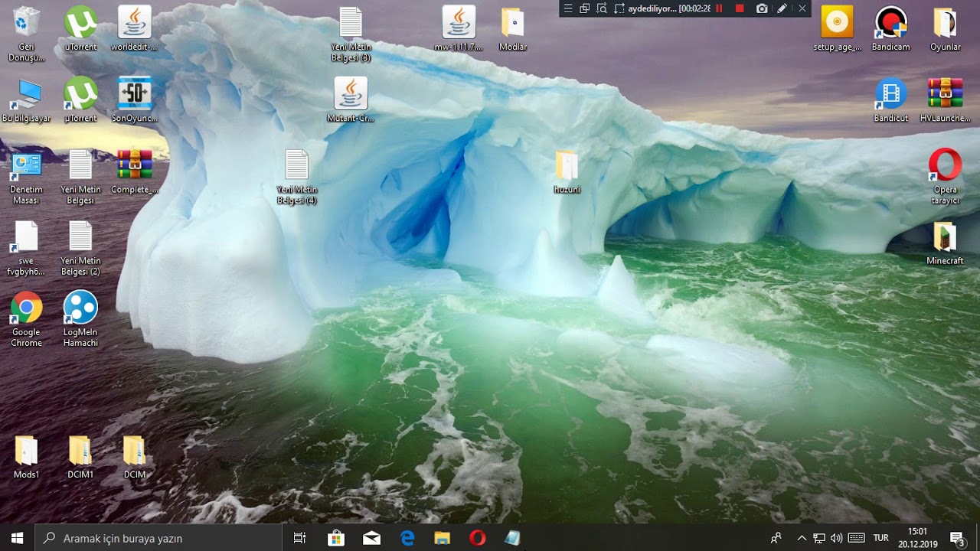Select the rectangle area mode in recording bar
The width and height of the screenshot is (980, 551).
(x=619, y=8)
